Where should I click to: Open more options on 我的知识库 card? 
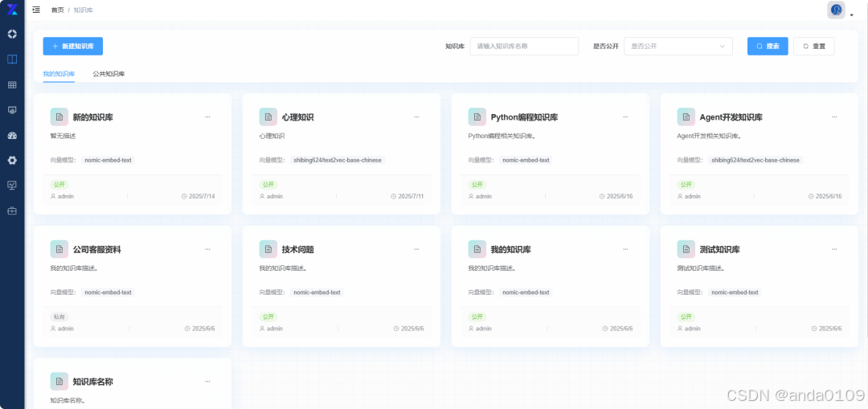(x=625, y=249)
